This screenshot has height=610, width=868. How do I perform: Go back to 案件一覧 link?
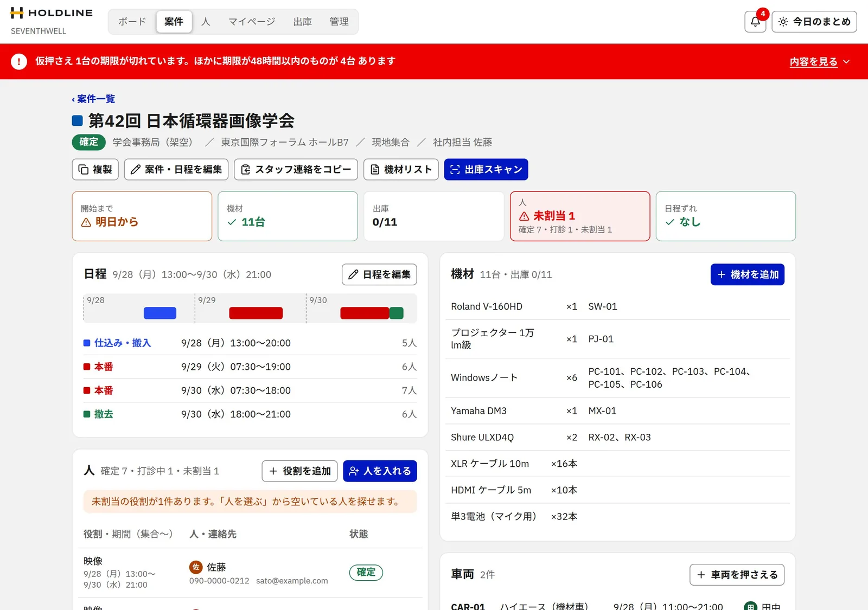point(93,99)
